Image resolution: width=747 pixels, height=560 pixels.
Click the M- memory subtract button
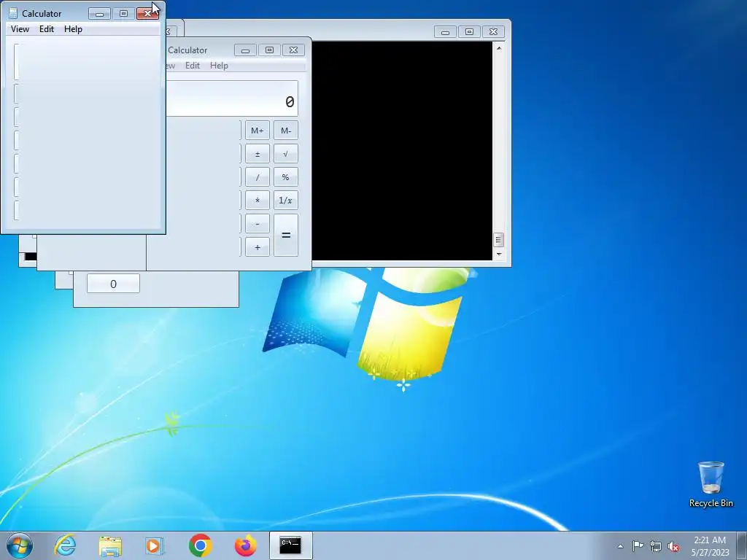pyautogui.click(x=286, y=131)
